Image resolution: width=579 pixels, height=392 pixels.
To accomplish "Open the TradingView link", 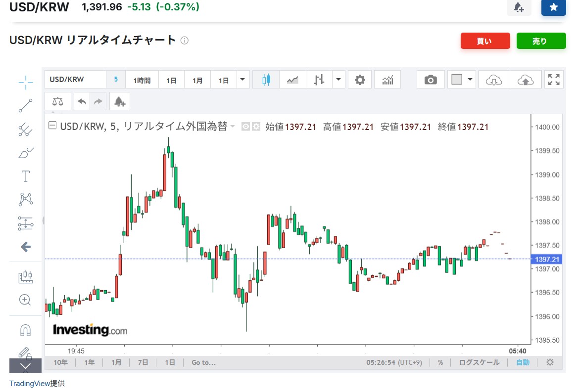I will (29, 383).
